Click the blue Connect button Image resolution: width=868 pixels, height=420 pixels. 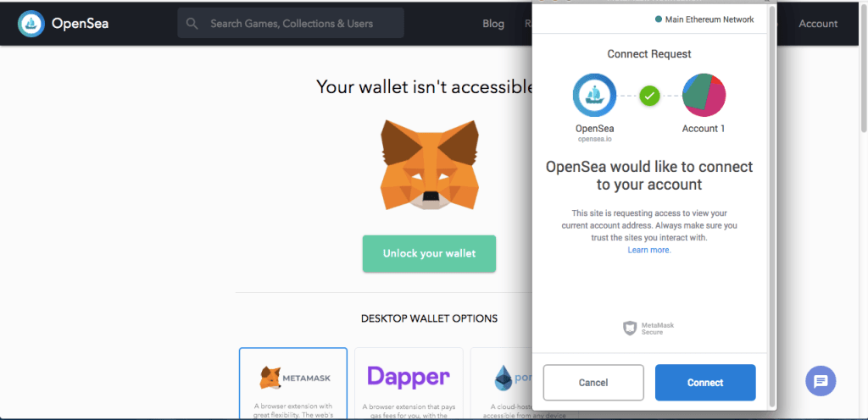pyautogui.click(x=705, y=383)
